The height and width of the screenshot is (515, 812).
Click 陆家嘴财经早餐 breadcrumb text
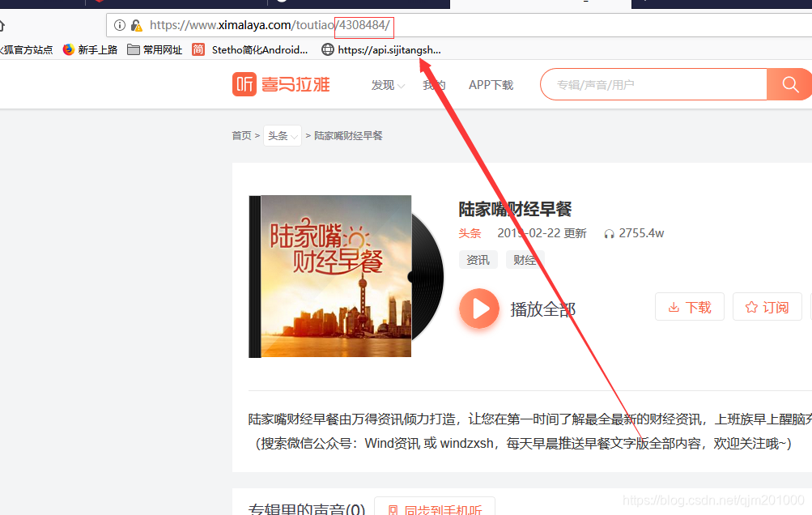[348, 136]
